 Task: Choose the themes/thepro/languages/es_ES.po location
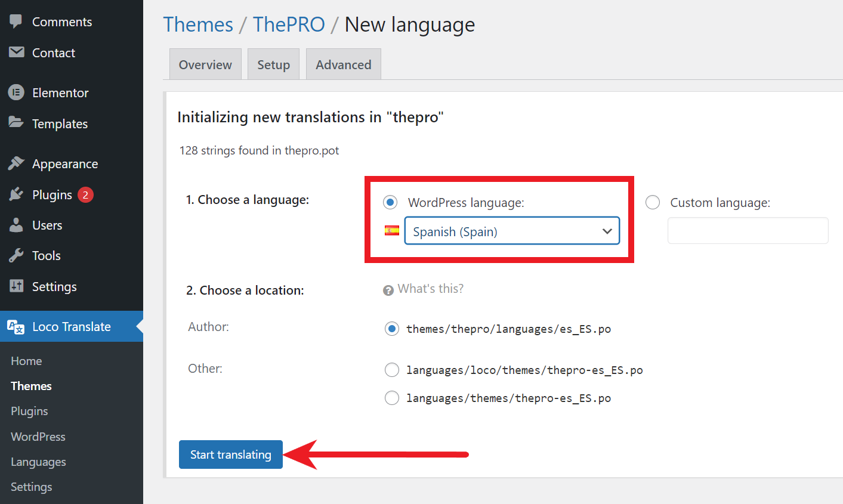tap(392, 329)
